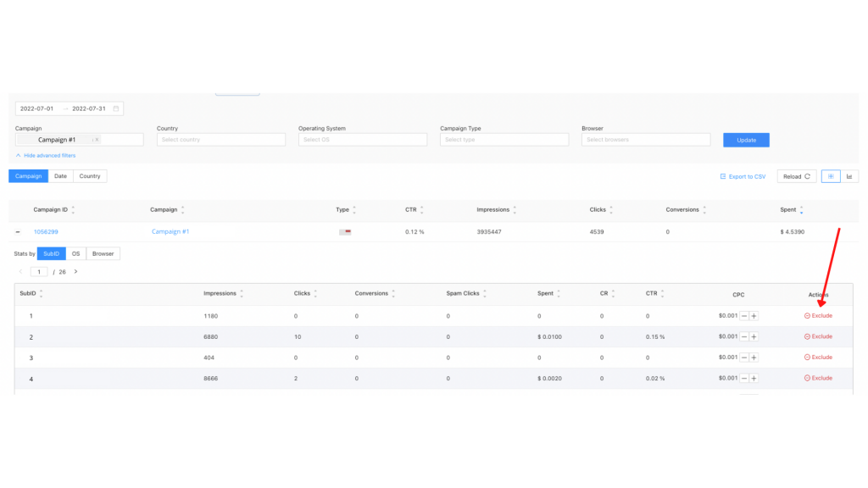Image resolution: width=868 pixels, height=488 pixels.
Task: Decrease CPC with minus for SubID 2
Action: 744,336
